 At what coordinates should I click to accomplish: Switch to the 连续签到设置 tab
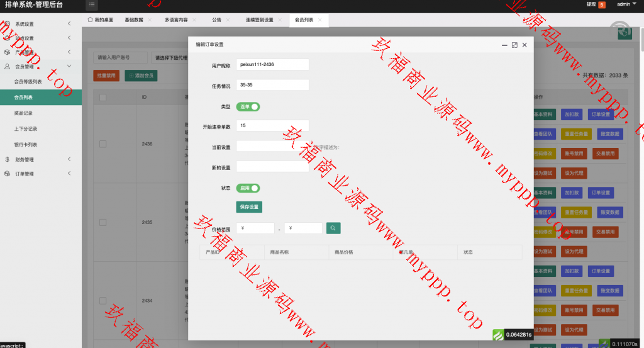click(259, 20)
